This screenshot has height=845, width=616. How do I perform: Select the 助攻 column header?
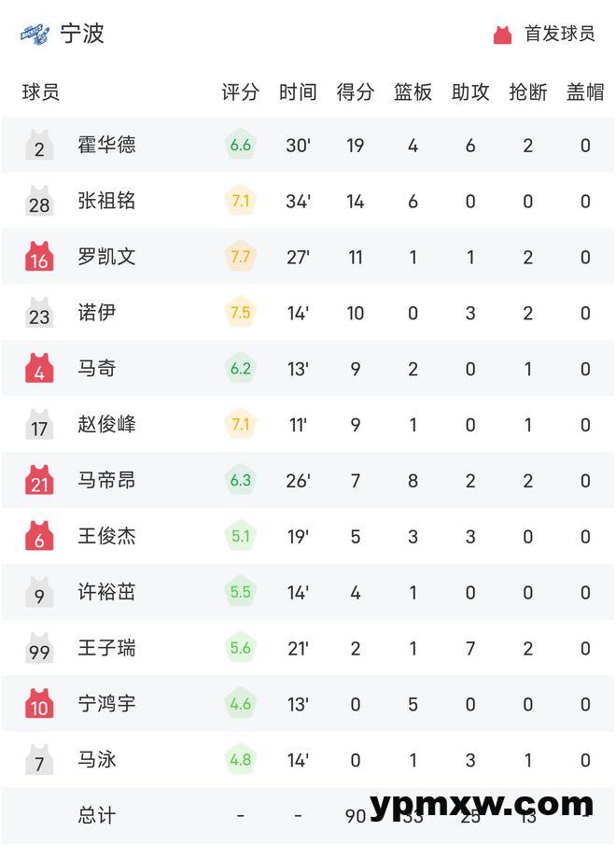pos(470,92)
